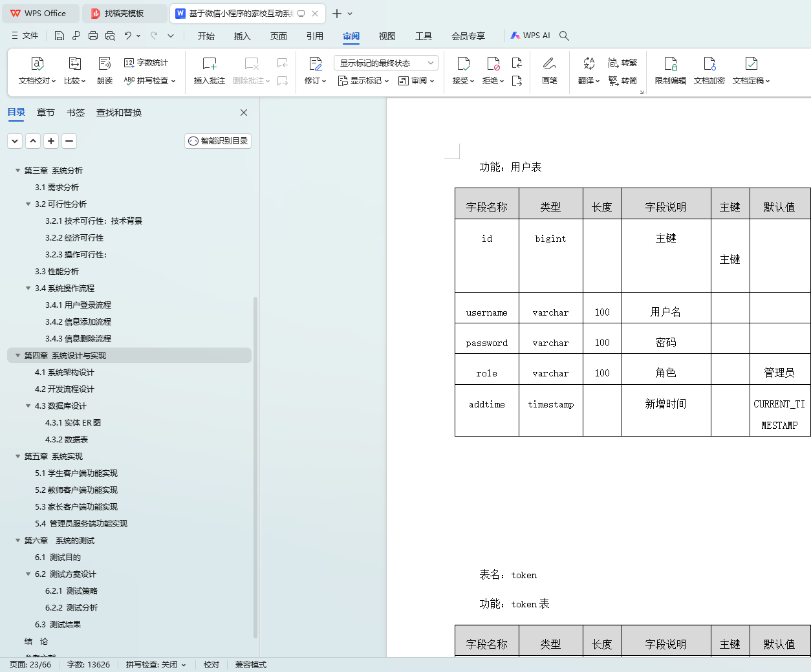Click the WPS Office home tab
This screenshot has width=811, height=672.
40,14
